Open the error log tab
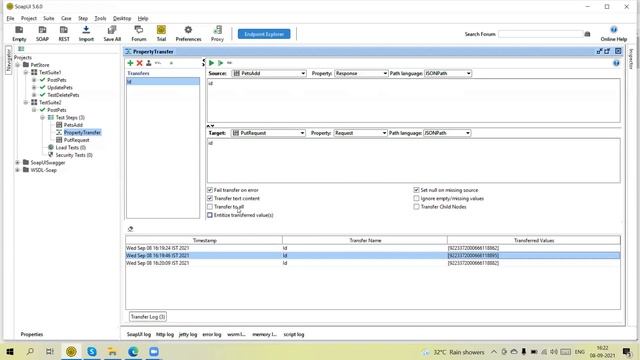The height and width of the screenshot is (360, 640). [x=211, y=334]
